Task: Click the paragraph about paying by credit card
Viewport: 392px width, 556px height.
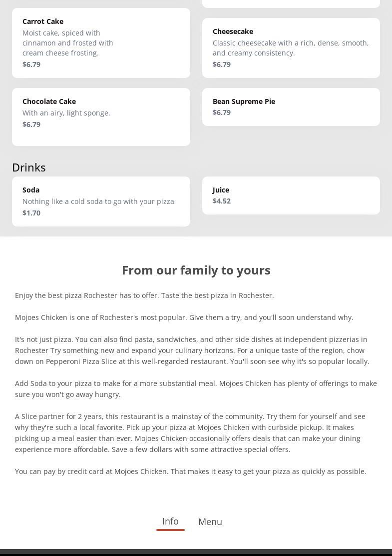Action: tap(191, 471)
